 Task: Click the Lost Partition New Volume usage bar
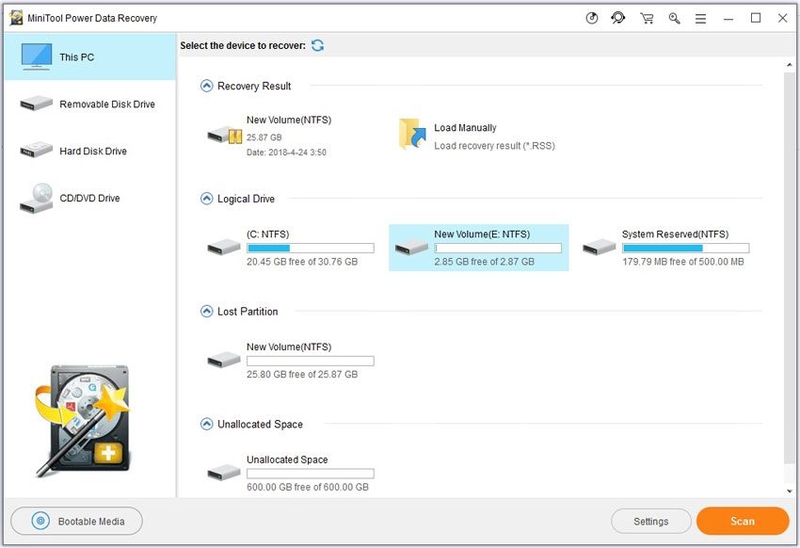[x=310, y=361]
